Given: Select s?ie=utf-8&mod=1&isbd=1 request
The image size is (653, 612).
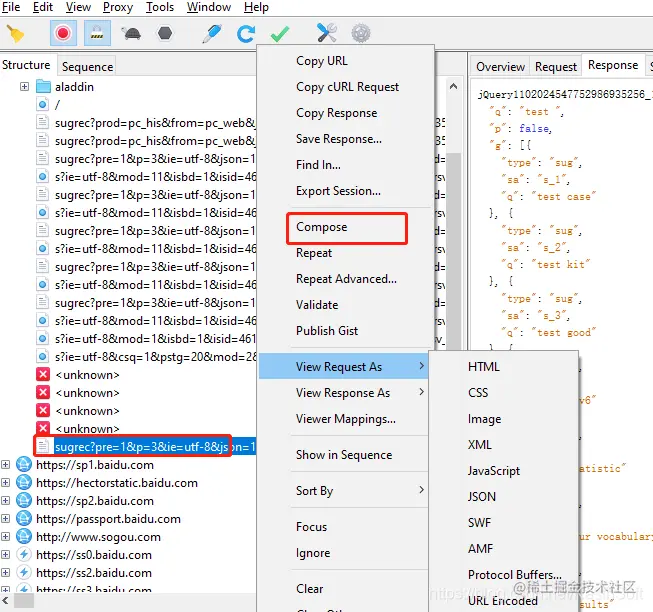Looking at the screenshot, I should 155,339.
